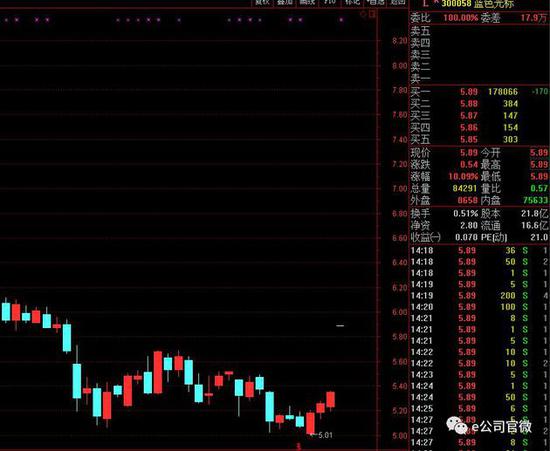Select the 卖一 ask row
Viewport: 550px width, 451px height.
(479, 78)
